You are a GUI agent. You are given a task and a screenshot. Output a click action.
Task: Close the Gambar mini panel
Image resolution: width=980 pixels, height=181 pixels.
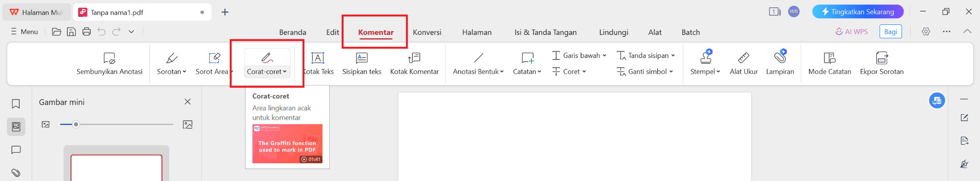coord(188,102)
